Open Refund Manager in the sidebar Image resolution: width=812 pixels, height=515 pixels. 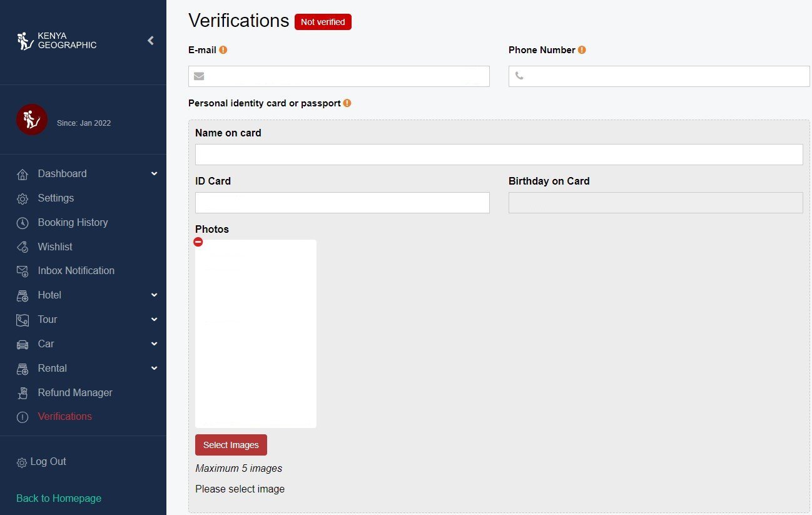(75, 393)
